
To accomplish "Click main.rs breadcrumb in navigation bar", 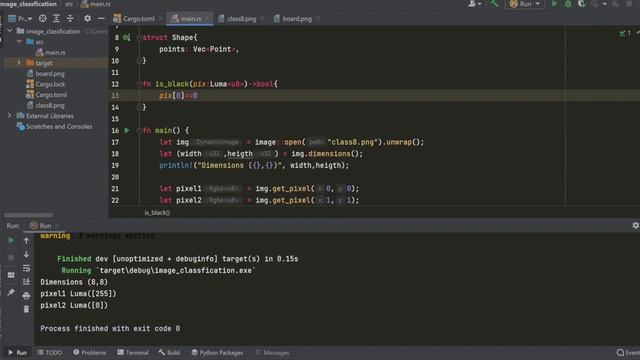I will [x=96, y=4].
